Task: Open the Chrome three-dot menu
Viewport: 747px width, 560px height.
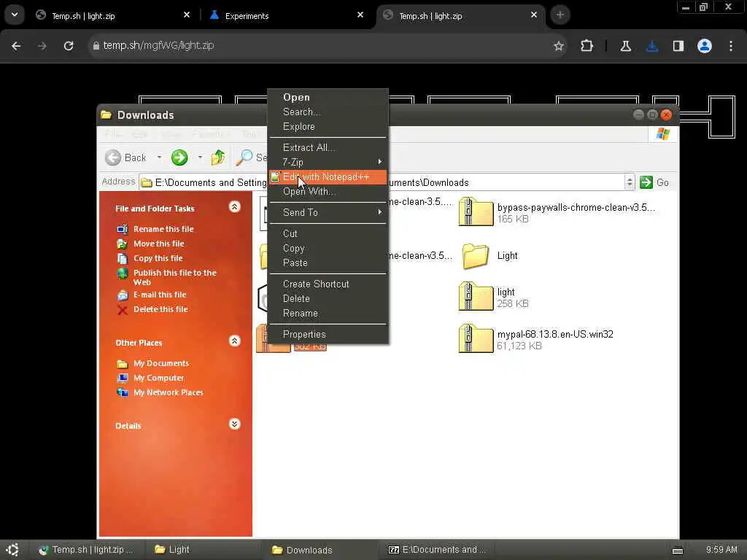Action: coord(731,46)
